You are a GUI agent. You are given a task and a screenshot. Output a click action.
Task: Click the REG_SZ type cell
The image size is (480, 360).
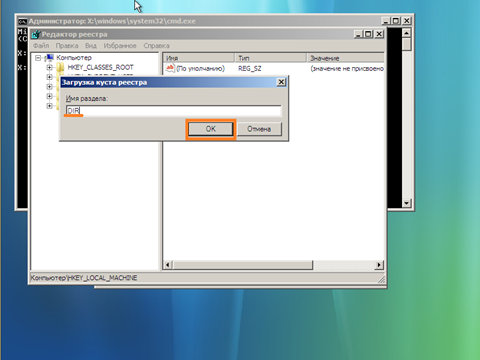click(250, 69)
